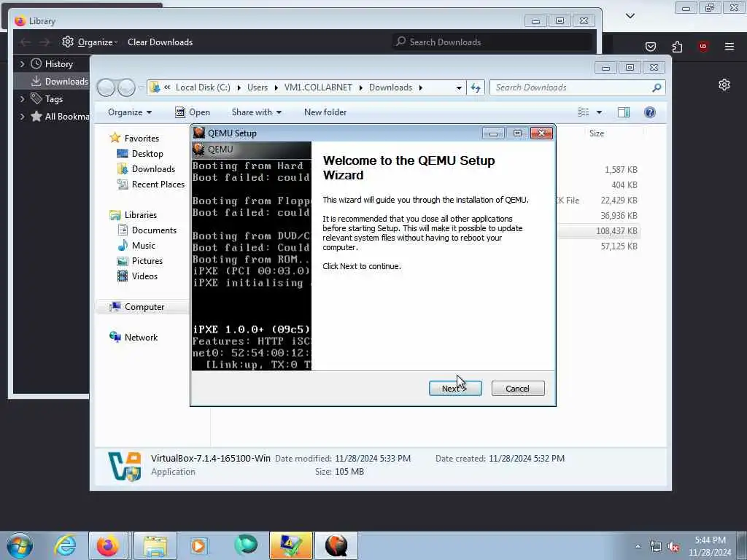The height and width of the screenshot is (560, 747).
Task: Open the Firefox extensions puzzle icon
Action: [677, 47]
